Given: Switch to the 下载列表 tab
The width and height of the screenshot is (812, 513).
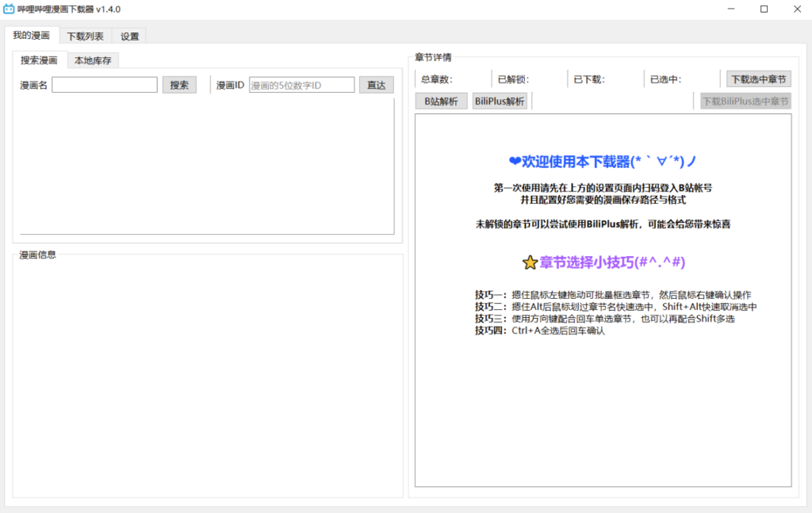Looking at the screenshot, I should pos(86,36).
